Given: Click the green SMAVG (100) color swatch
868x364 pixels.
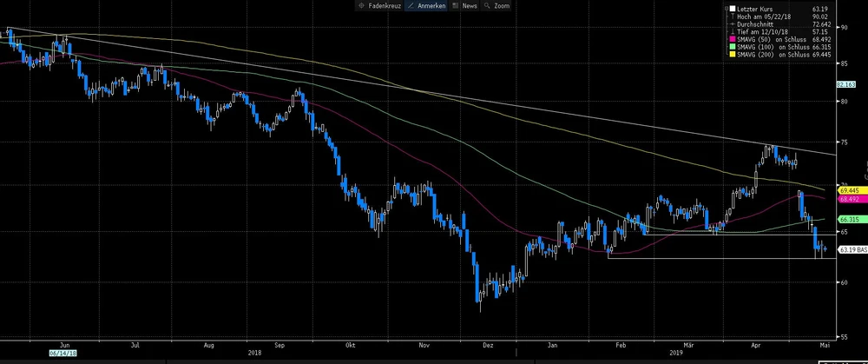Looking at the screenshot, I should pyautogui.click(x=734, y=47).
